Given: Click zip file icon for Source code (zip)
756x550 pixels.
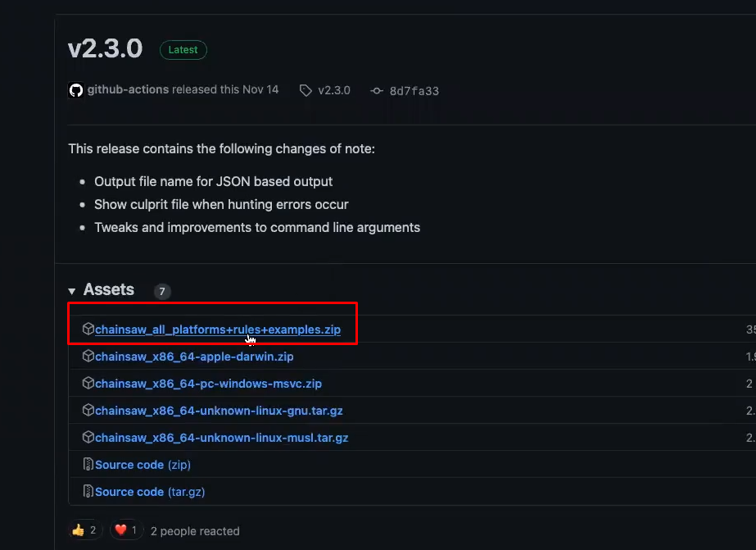Looking at the screenshot, I should click(88, 464).
